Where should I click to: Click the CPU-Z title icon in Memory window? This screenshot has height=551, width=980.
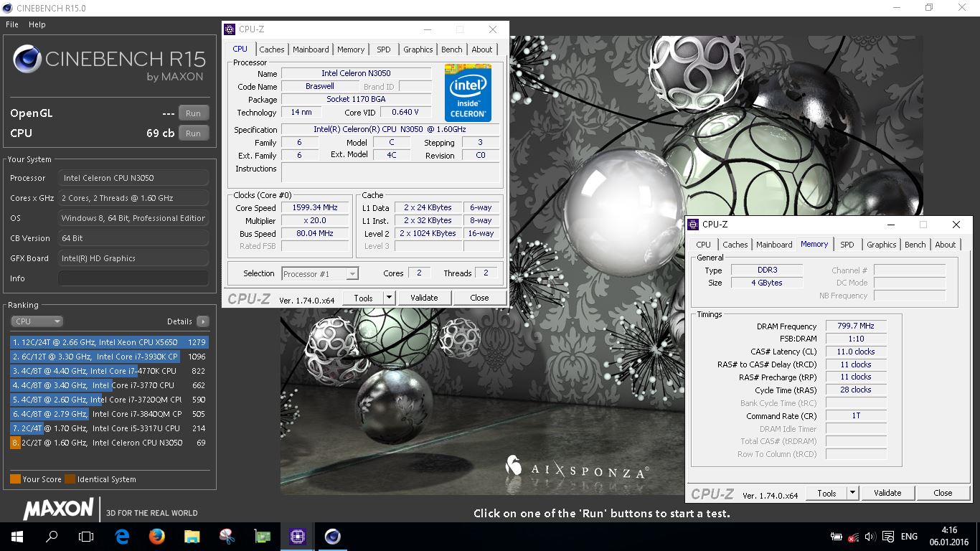pos(693,225)
